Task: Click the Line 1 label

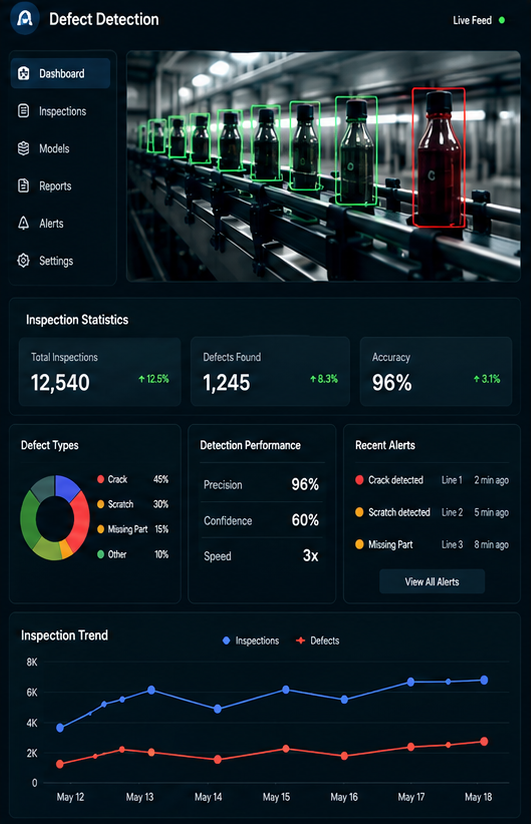Action: [x=452, y=480]
